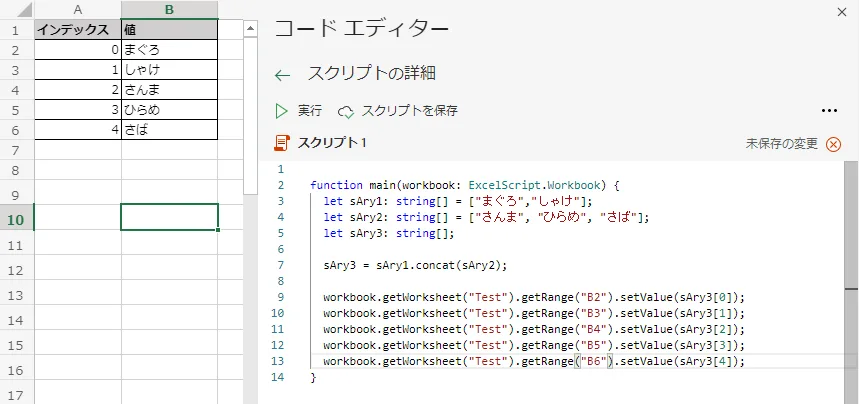859x404 pixels.
Task: Click the スクリプトを保存 label
Action: [410, 111]
